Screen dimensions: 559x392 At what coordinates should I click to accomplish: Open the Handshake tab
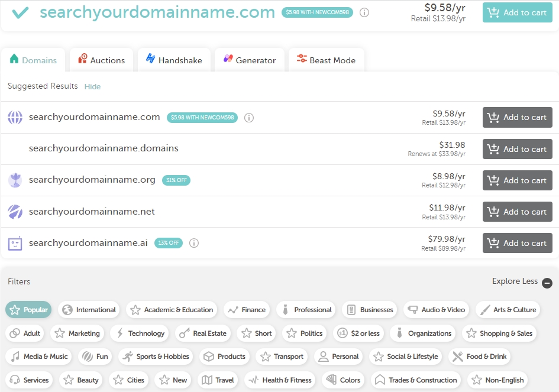(x=174, y=60)
